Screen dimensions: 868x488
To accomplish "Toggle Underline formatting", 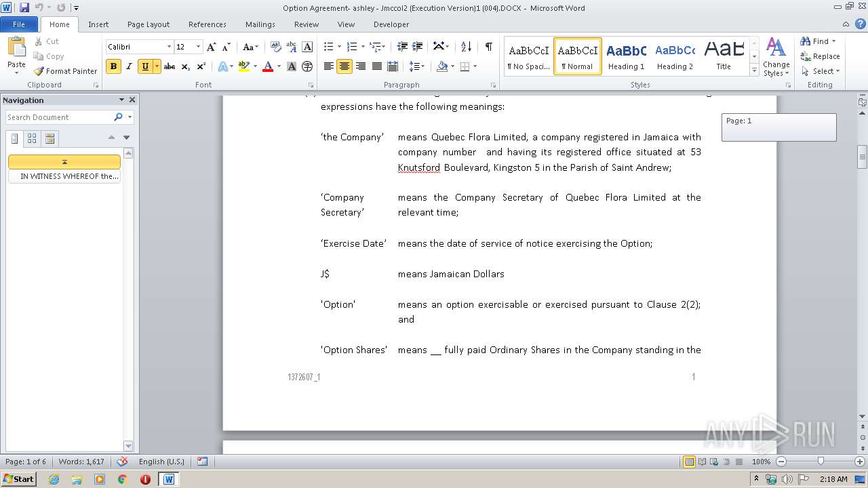I will coord(144,66).
